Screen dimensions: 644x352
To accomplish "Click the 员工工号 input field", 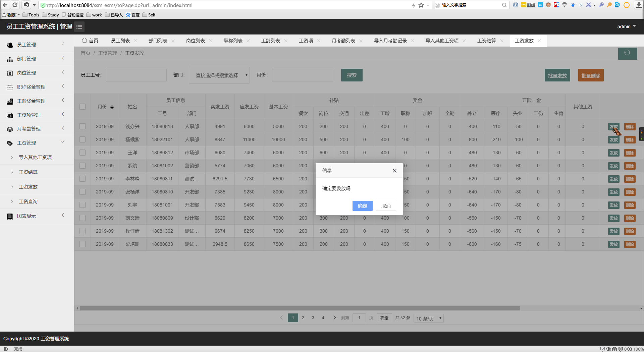I will click(x=136, y=75).
